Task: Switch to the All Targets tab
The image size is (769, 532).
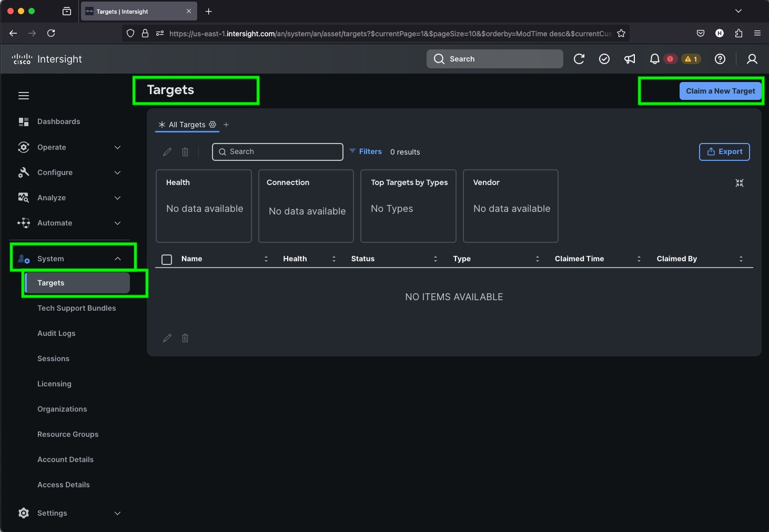Action: click(187, 125)
